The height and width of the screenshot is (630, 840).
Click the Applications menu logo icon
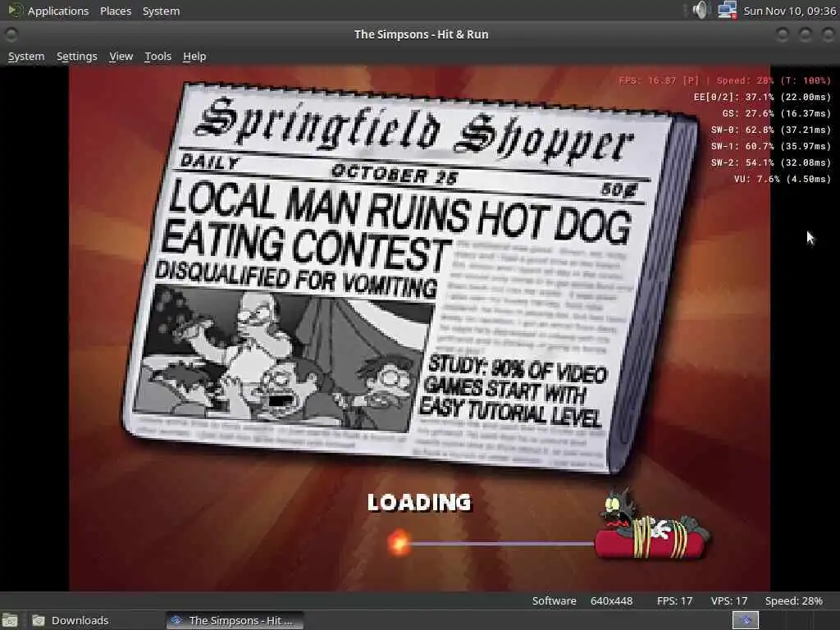click(15, 10)
